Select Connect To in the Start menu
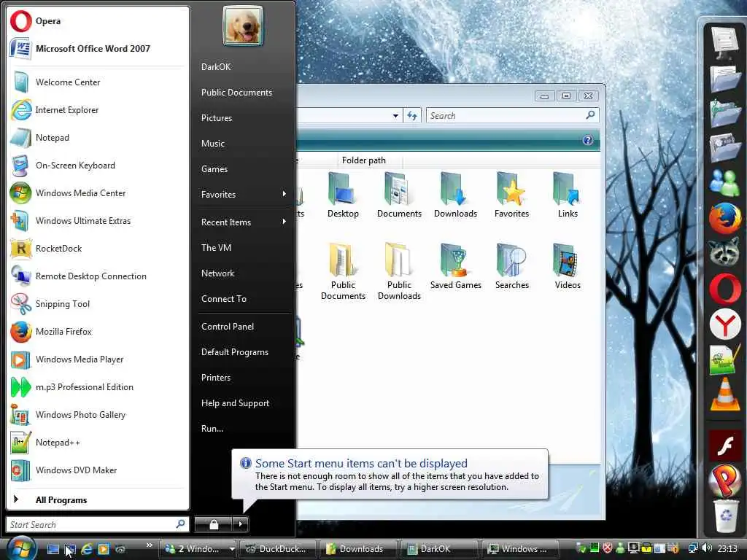The image size is (747, 560). [x=223, y=299]
